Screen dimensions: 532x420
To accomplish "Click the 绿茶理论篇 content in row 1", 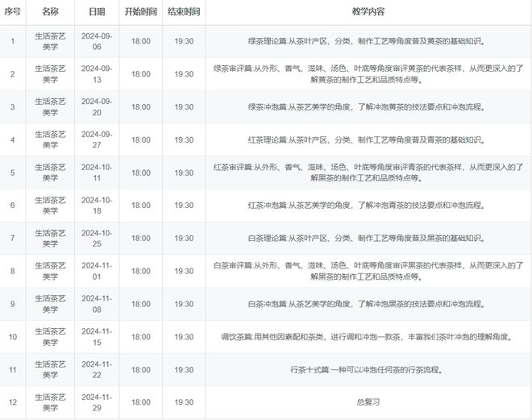I will (368, 41).
